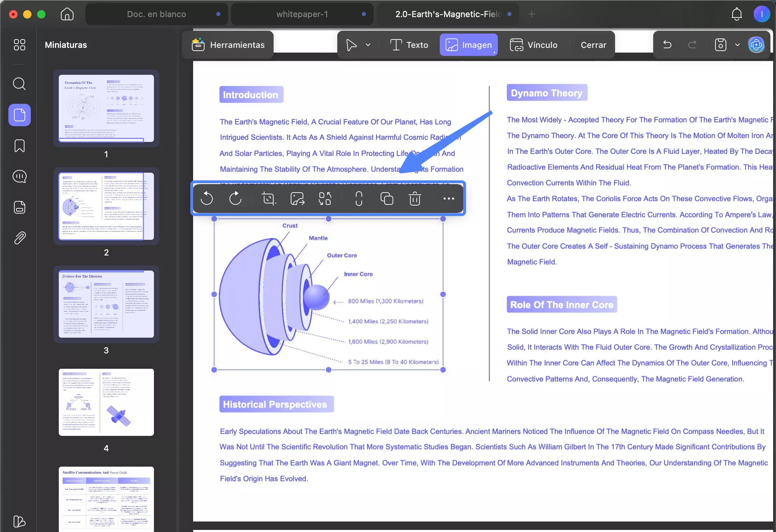
Task: Open the thumbnails grid view icon in sidebar
Action: click(20, 45)
